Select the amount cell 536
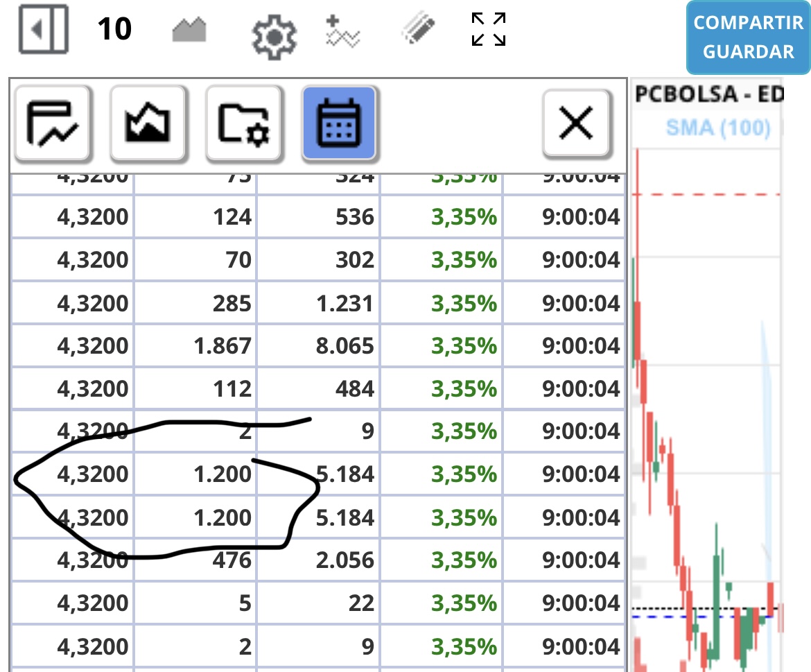Image resolution: width=811 pixels, height=672 pixels. click(x=319, y=217)
